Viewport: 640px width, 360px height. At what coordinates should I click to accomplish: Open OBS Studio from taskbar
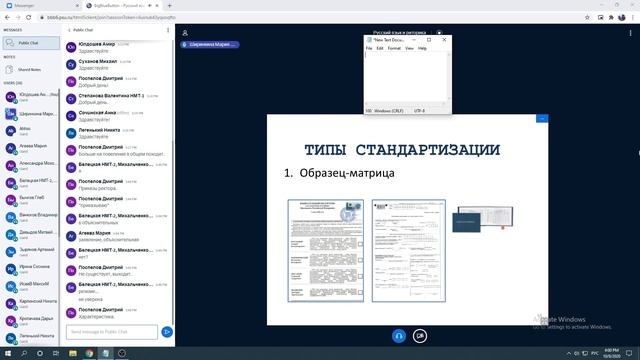point(122,353)
